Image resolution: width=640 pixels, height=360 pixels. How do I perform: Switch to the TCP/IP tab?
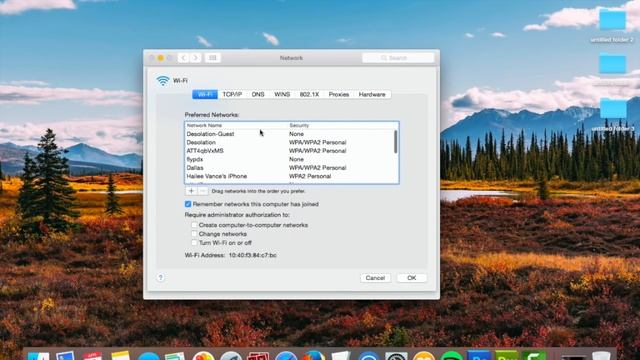(x=232, y=94)
